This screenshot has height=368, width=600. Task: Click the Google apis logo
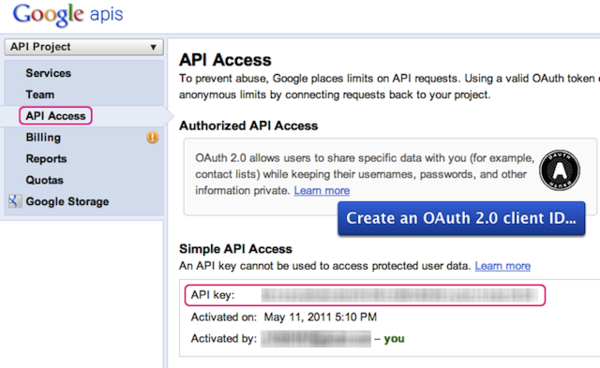tap(68, 15)
